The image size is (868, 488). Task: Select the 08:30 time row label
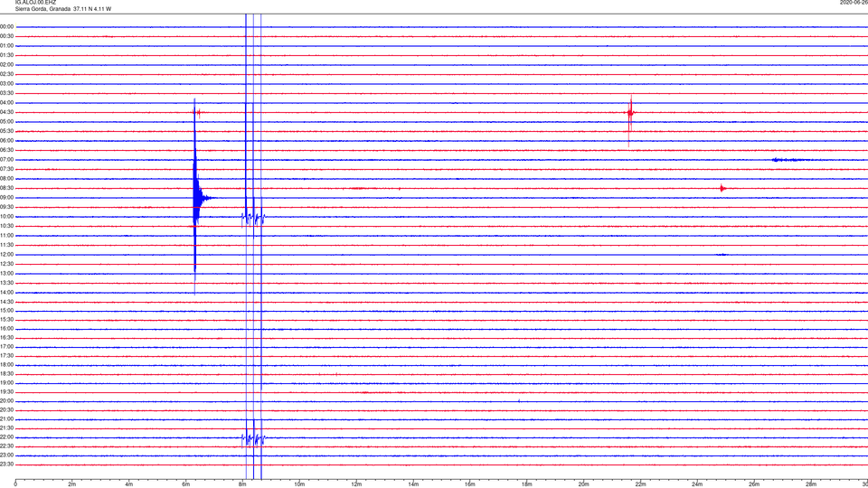point(7,188)
